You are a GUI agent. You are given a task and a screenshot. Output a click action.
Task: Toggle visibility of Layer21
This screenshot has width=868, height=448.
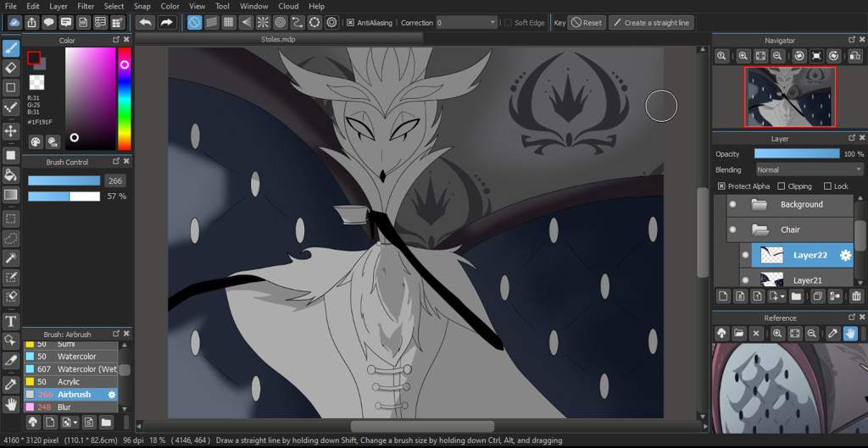tap(745, 279)
